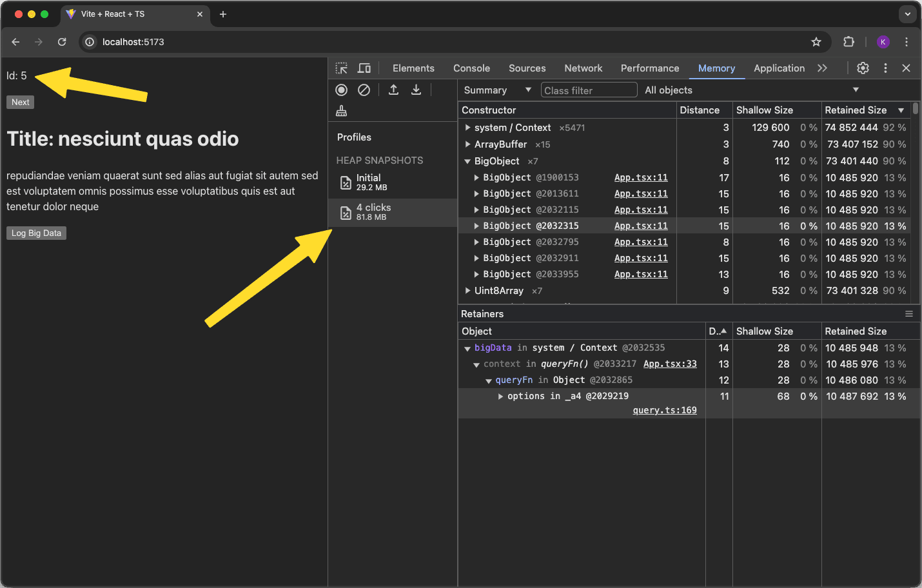Click inside the Class filter field
922x588 pixels.
pyautogui.click(x=589, y=90)
